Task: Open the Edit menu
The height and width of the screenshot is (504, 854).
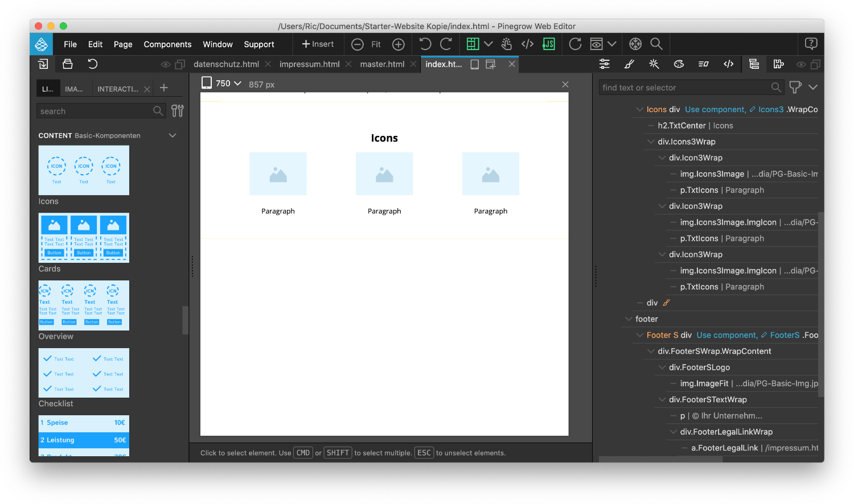Action: click(95, 44)
